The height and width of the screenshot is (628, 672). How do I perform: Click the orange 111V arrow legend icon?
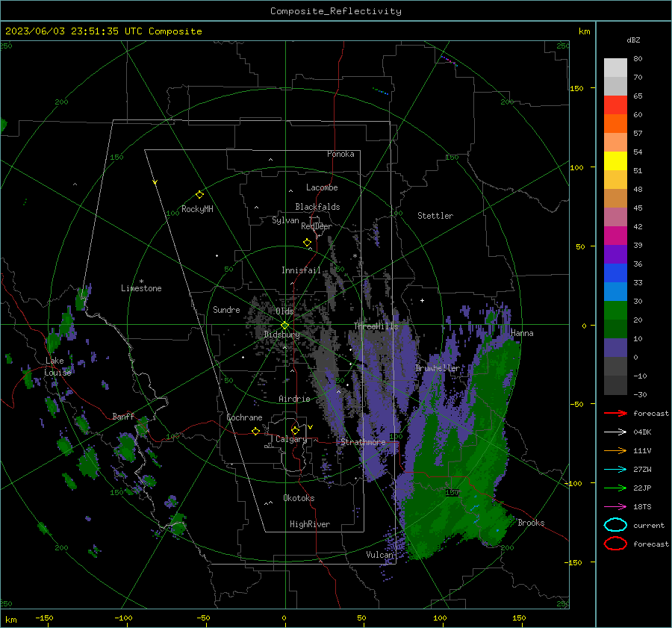click(615, 450)
